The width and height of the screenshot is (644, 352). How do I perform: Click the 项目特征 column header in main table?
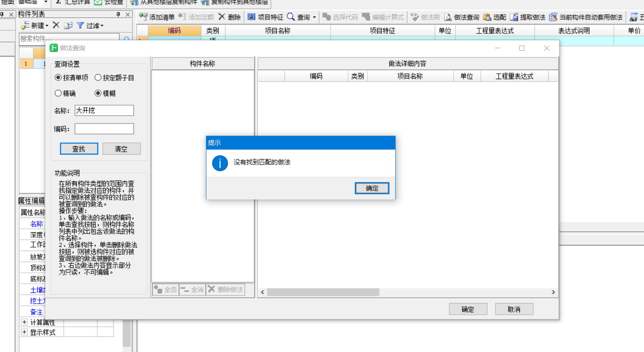[x=383, y=31]
